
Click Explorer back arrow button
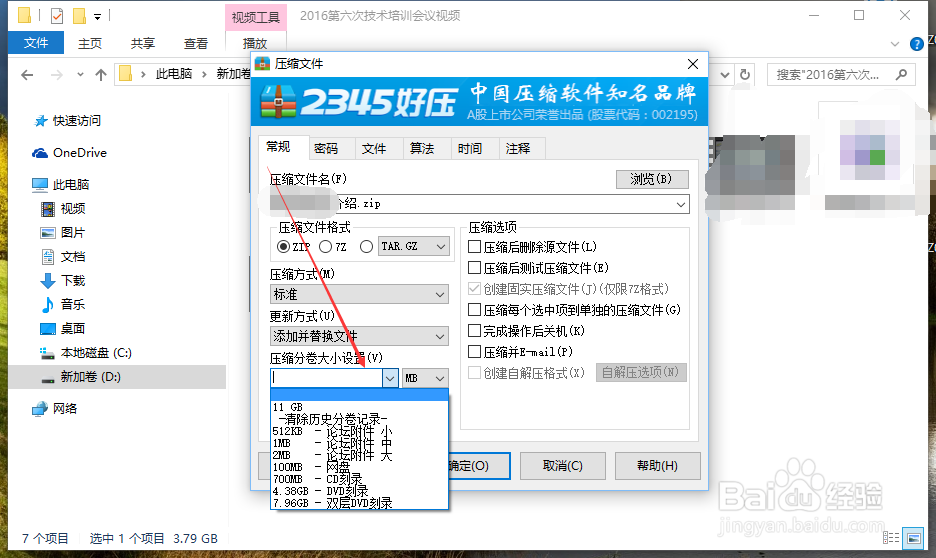pyautogui.click(x=27, y=75)
